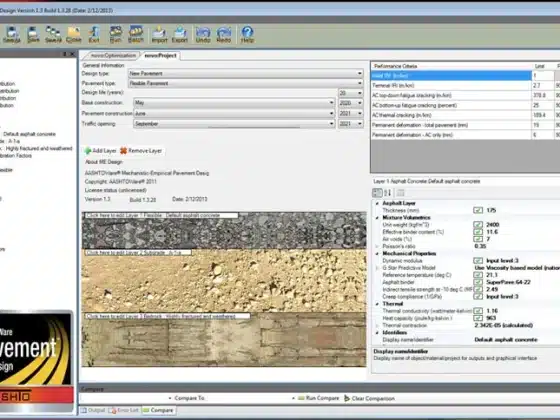Click the Import toolbar icon
This screenshot has height=420, width=560.
pos(159,35)
